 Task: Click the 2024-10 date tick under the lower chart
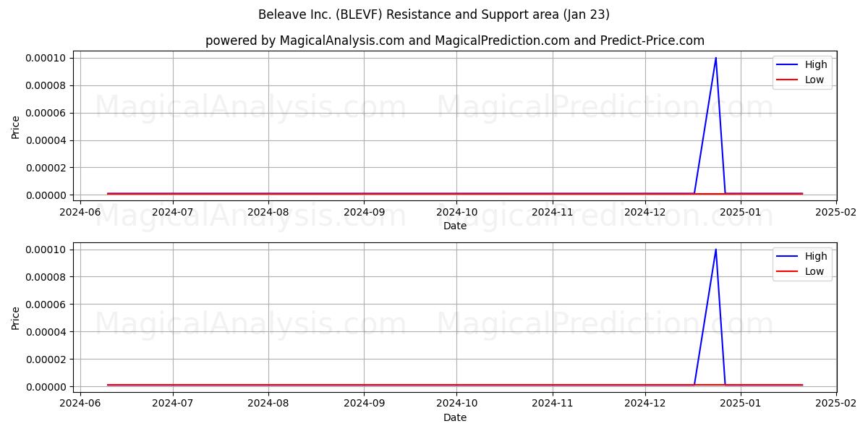[x=457, y=404]
